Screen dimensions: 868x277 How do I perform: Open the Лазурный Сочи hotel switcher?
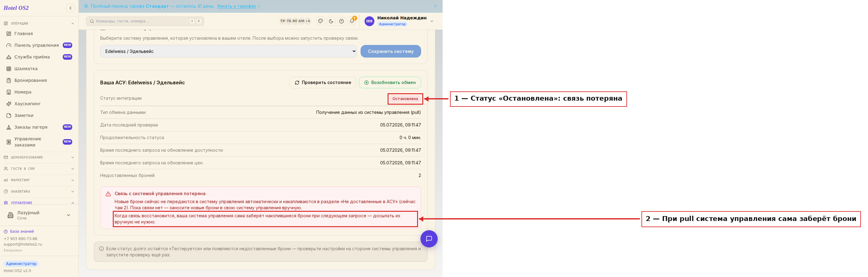tap(39, 215)
